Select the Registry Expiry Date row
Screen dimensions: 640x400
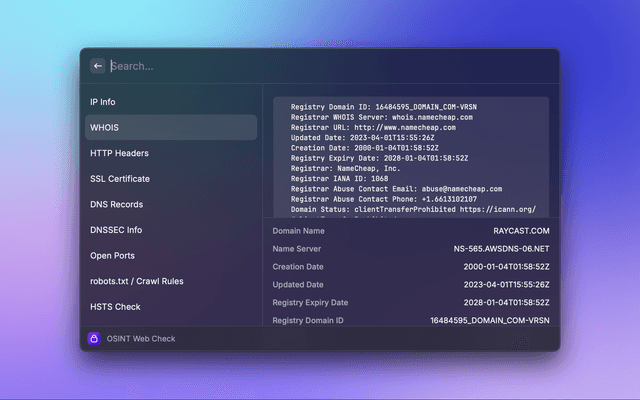pyautogui.click(x=411, y=303)
